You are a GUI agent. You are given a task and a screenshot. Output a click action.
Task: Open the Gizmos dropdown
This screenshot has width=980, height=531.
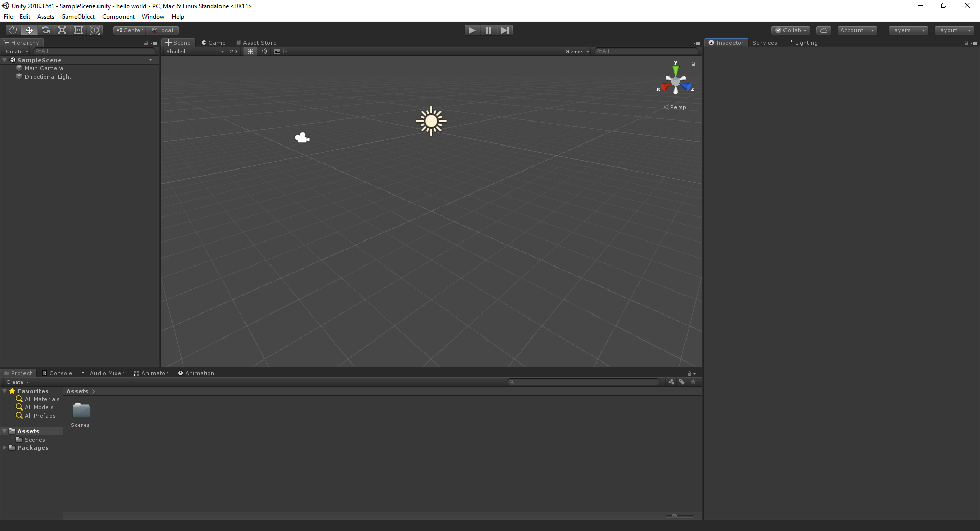tap(576, 51)
